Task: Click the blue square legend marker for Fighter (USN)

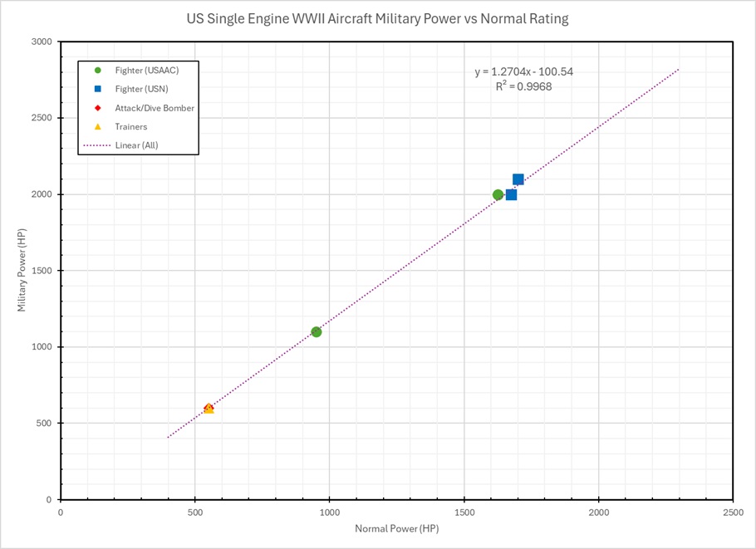Action: pyautogui.click(x=98, y=89)
